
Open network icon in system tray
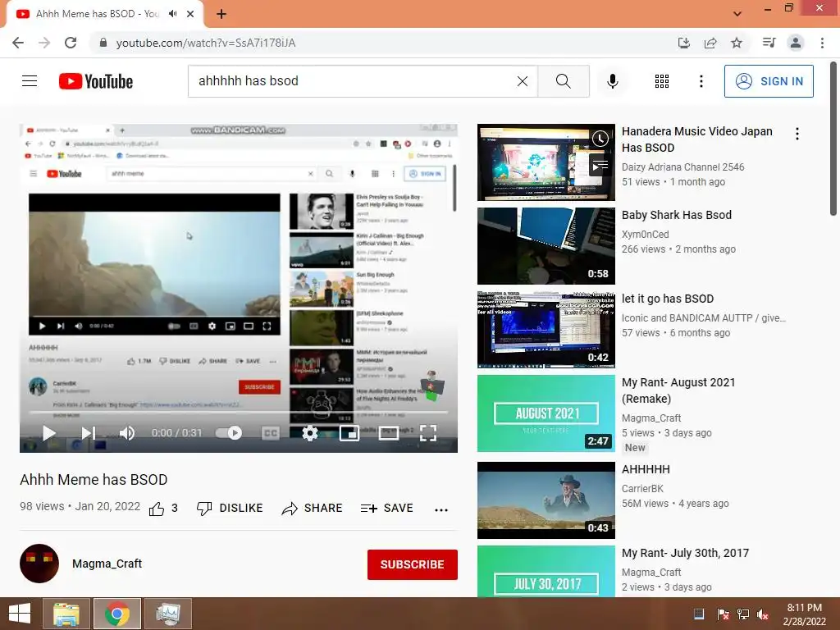(743, 614)
